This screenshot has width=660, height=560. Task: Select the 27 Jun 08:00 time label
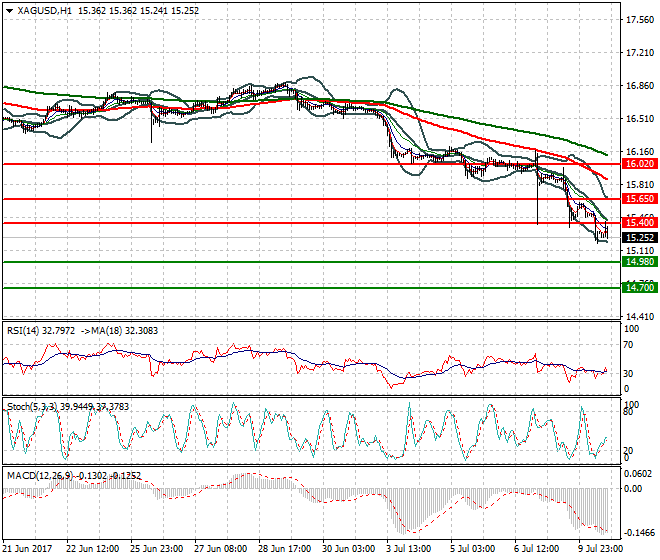[x=221, y=549]
